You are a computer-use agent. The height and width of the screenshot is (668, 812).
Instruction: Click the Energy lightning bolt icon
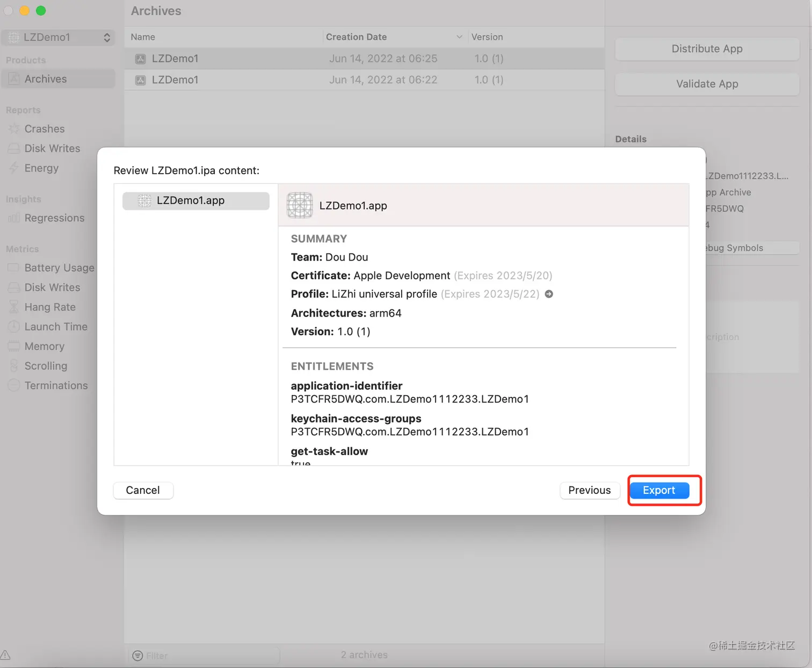click(13, 168)
